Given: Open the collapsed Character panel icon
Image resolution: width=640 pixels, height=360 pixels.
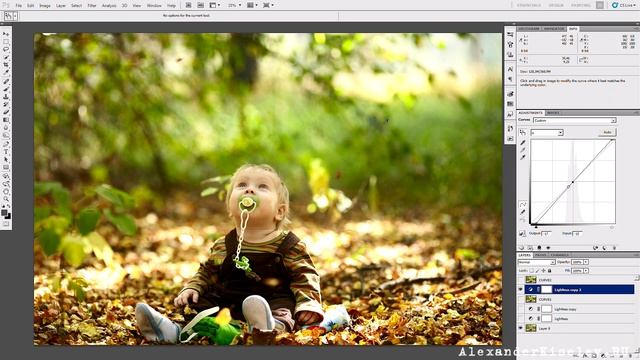Looking at the screenshot, I should [x=510, y=69].
